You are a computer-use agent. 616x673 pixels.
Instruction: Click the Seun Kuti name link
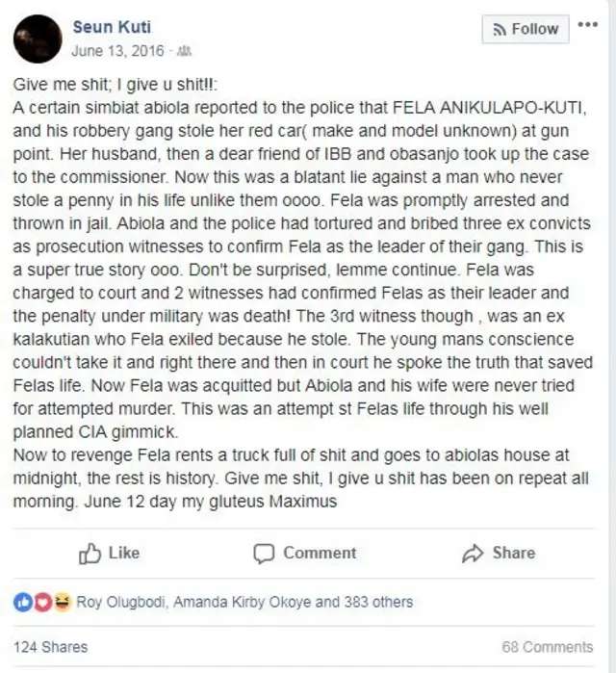pos(112,27)
